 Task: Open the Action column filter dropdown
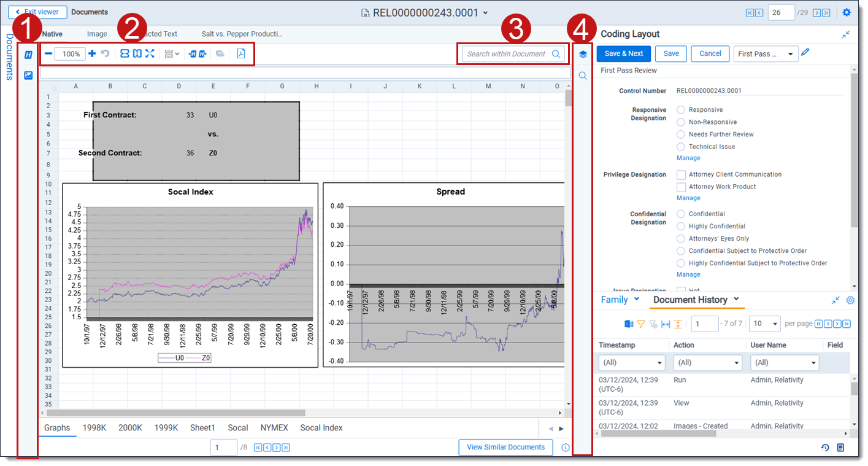click(708, 363)
